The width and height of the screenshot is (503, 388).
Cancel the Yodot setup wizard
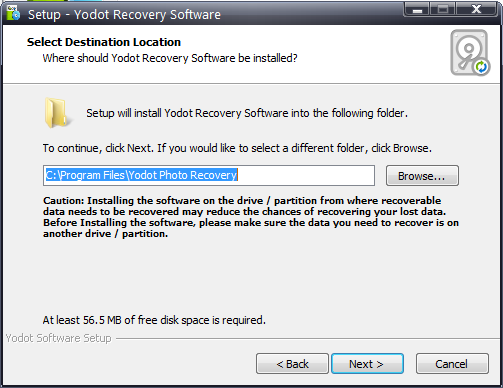coord(452,364)
